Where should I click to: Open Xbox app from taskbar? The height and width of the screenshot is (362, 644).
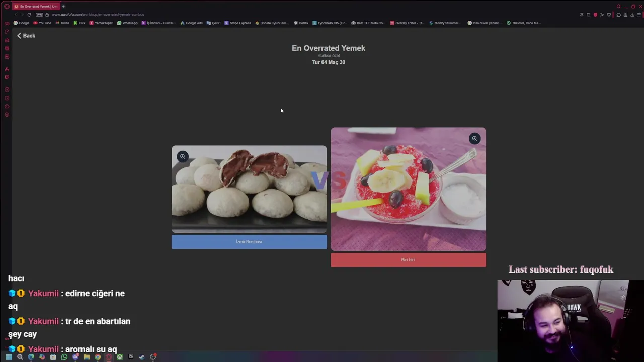(x=120, y=357)
